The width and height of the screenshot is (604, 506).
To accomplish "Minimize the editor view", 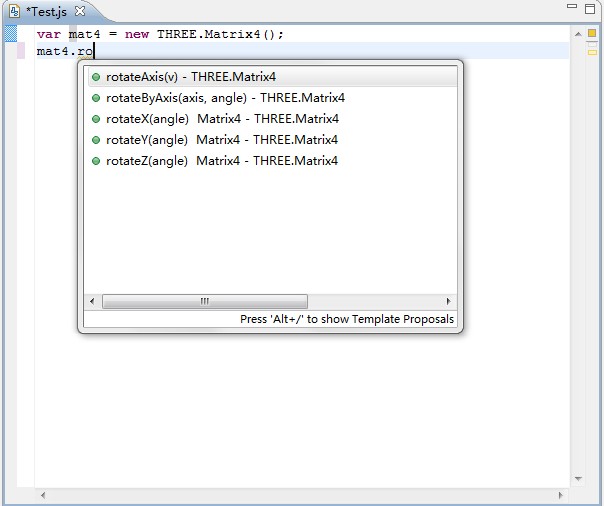I will coord(572,6).
